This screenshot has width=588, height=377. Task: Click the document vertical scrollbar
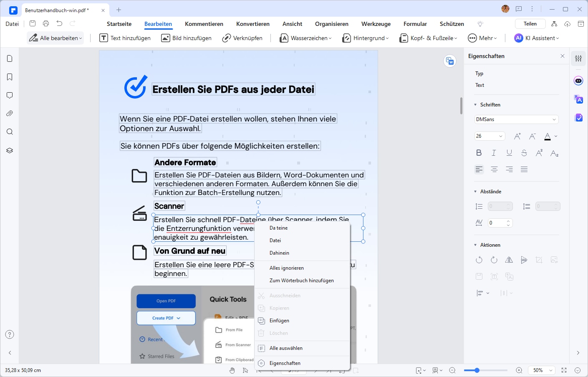(461, 106)
